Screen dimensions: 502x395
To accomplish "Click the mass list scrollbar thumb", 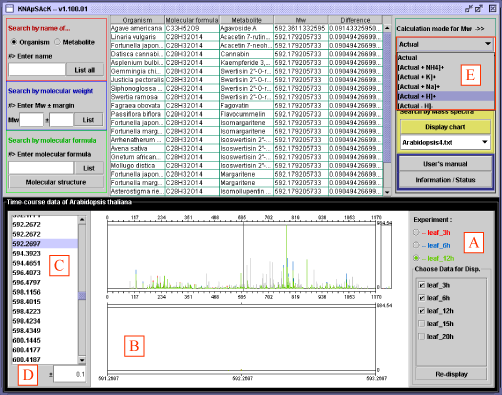I will tap(82, 296).
